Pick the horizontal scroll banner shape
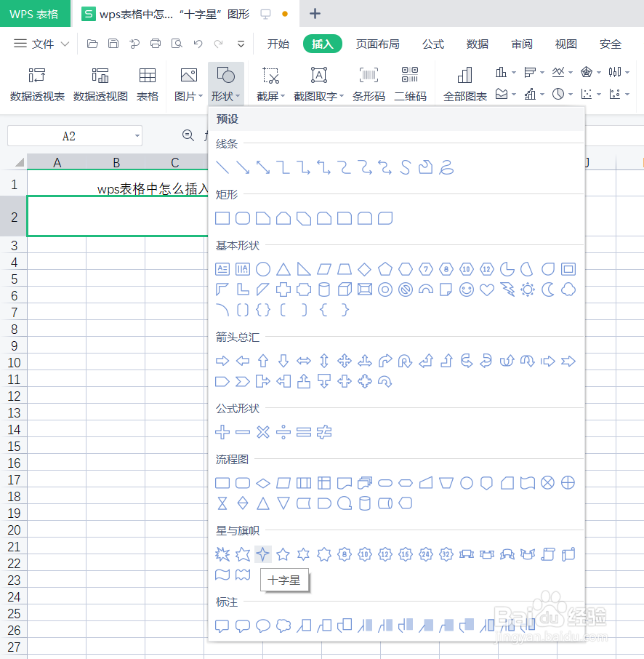The image size is (644, 659). (568, 554)
